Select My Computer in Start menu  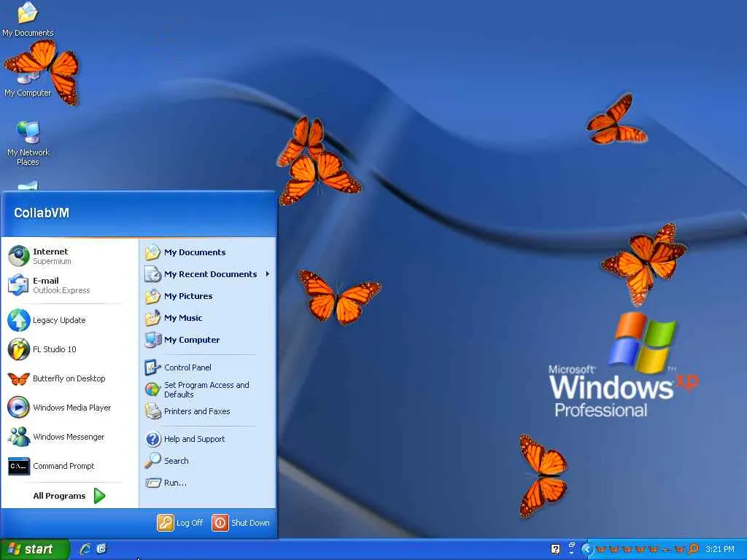(207, 340)
